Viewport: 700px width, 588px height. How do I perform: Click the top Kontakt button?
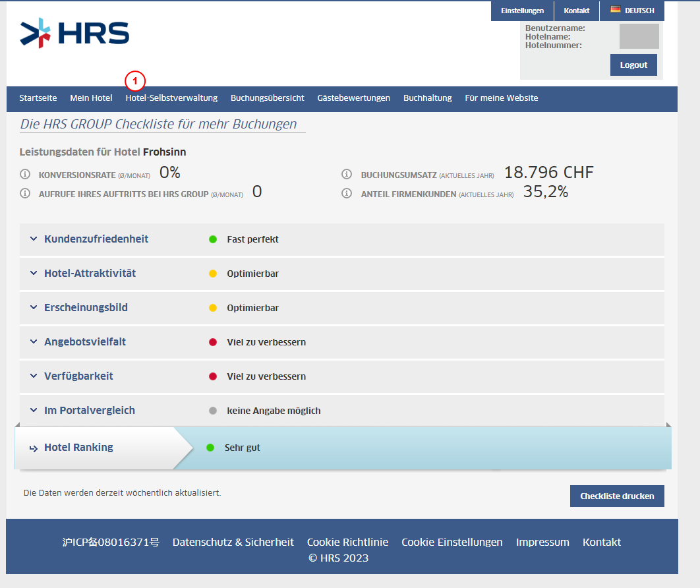[x=576, y=11]
